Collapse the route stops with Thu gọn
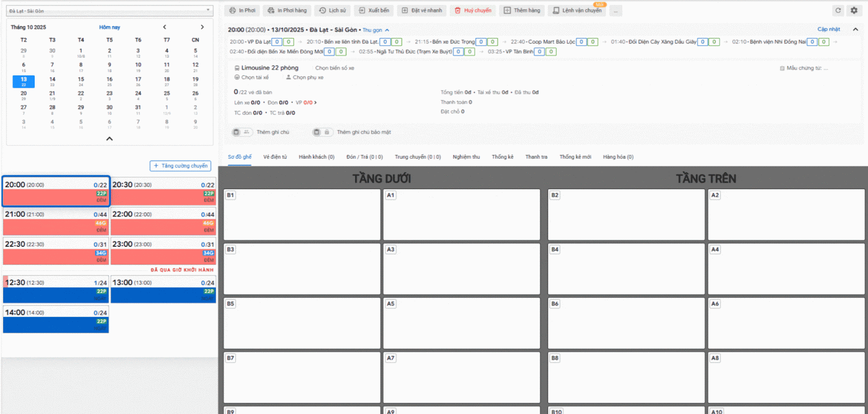 pyautogui.click(x=375, y=30)
